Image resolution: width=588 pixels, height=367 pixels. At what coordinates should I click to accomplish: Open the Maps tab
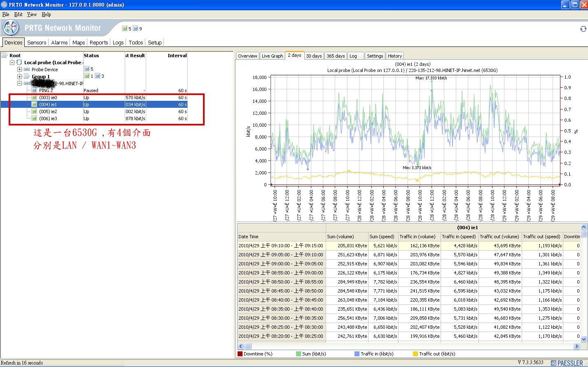79,42
